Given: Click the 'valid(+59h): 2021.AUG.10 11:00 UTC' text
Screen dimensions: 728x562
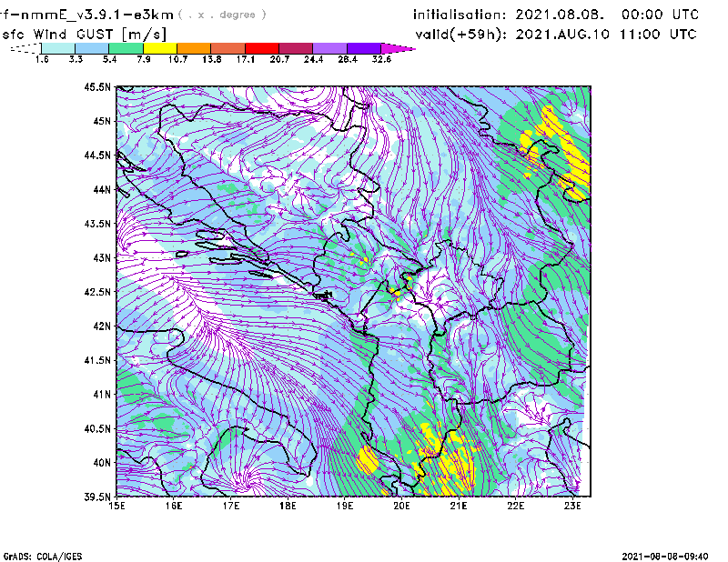Looking at the screenshot, I should click(x=556, y=35).
